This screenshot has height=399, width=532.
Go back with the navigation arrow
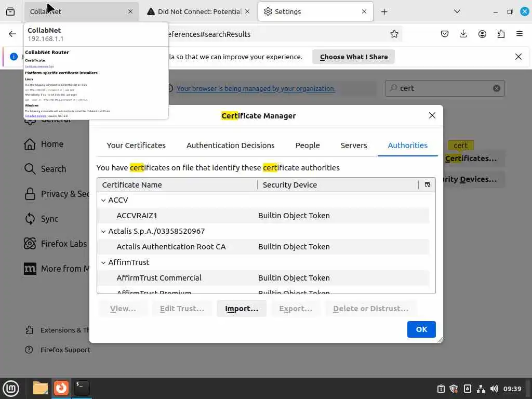pyautogui.click(x=12, y=34)
